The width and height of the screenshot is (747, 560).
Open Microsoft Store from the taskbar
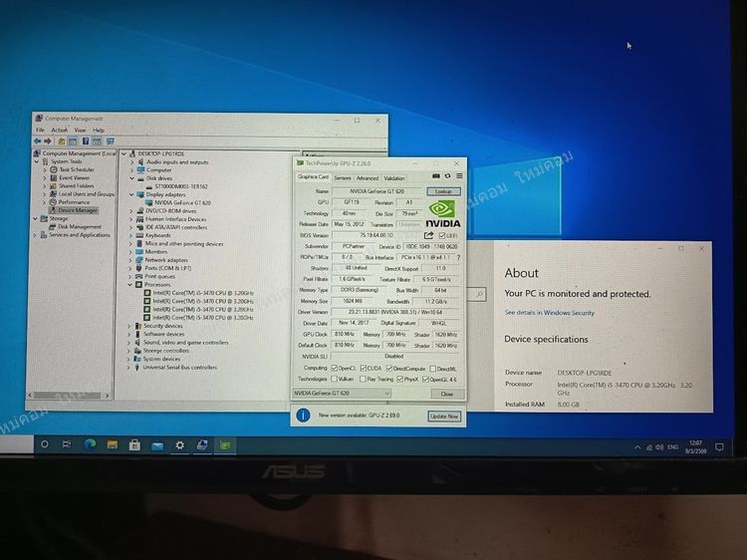click(x=134, y=445)
